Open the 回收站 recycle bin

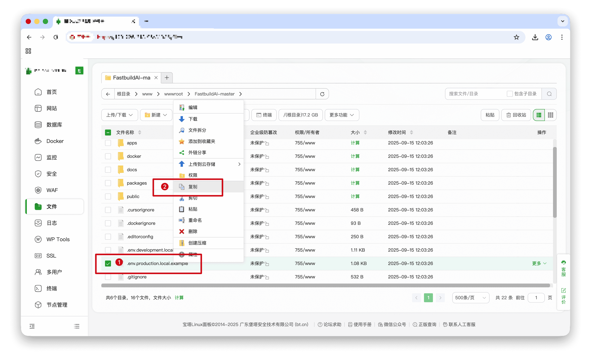click(x=516, y=115)
